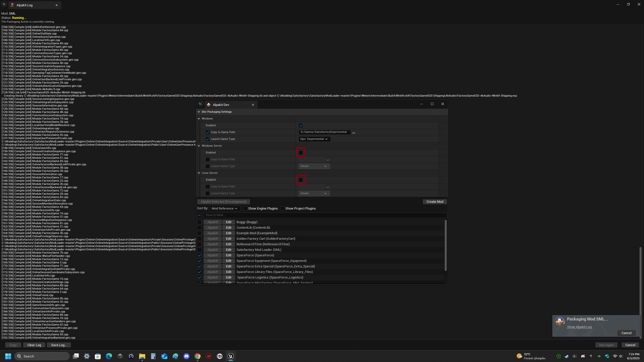Collapse the Windows Server section
Screen dimensions: 644x362
(199, 146)
